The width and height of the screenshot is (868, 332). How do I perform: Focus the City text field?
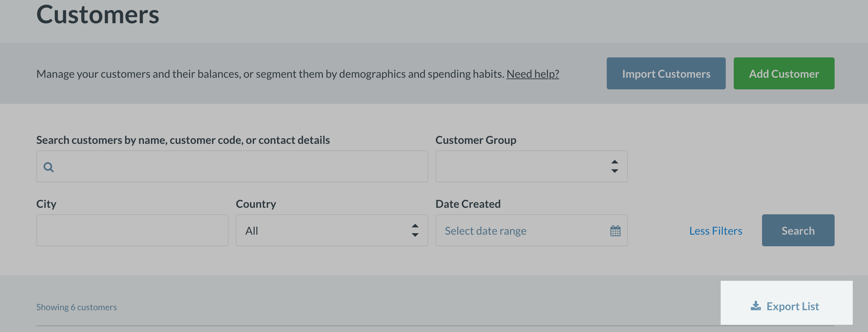[x=132, y=230]
